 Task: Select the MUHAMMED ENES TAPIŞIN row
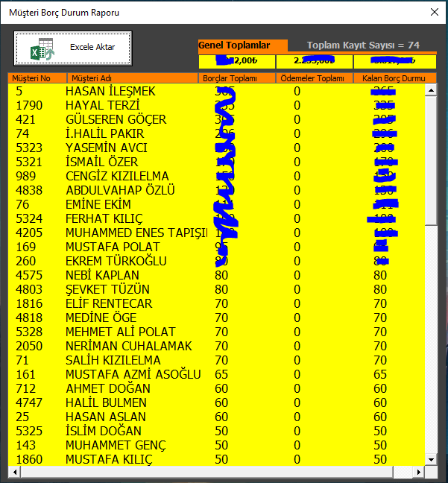[x=134, y=233]
